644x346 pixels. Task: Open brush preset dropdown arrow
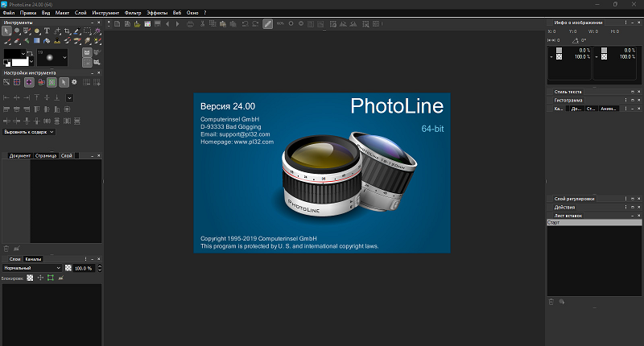coord(64,57)
